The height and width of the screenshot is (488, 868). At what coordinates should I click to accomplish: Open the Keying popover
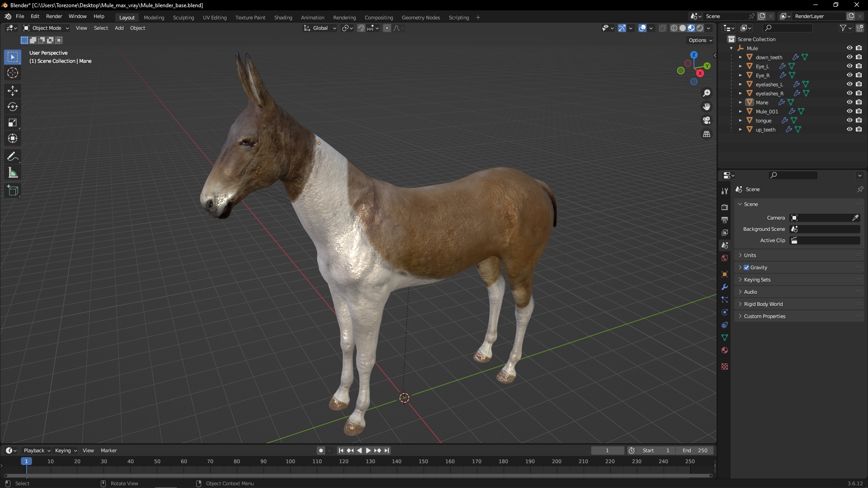(x=66, y=450)
